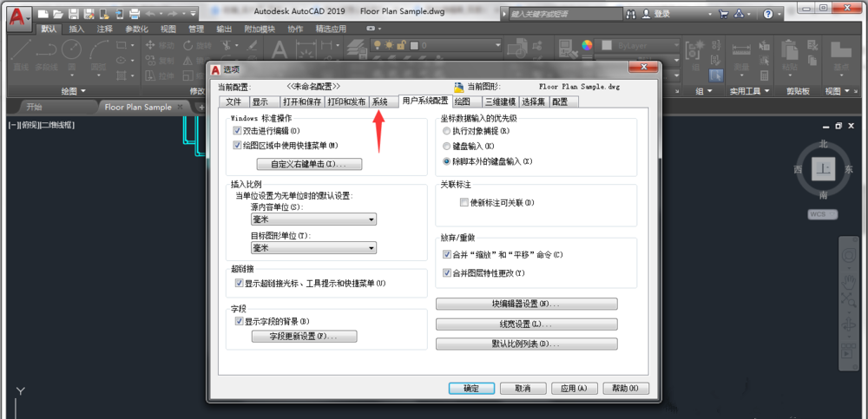
Task: Select the Move (移动) tool
Action: click(x=160, y=45)
